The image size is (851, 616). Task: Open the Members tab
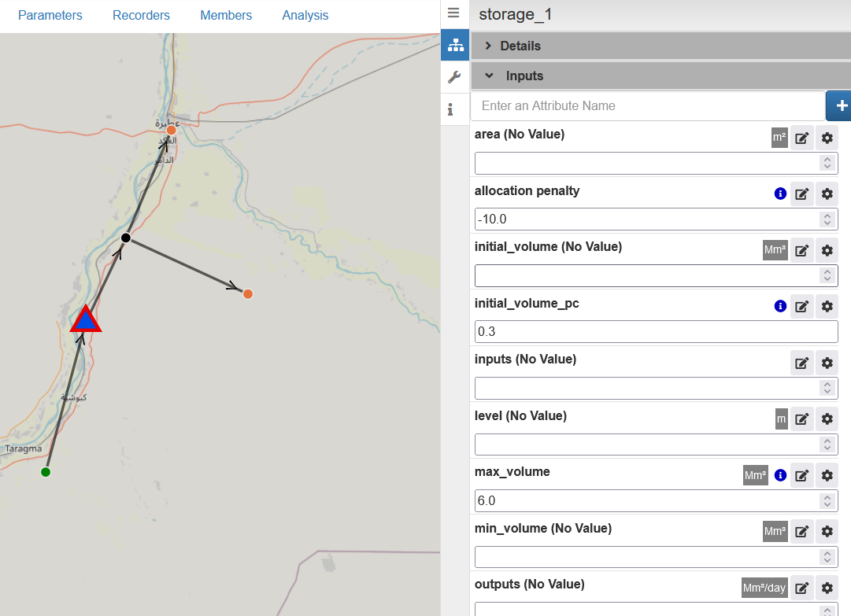226,16
